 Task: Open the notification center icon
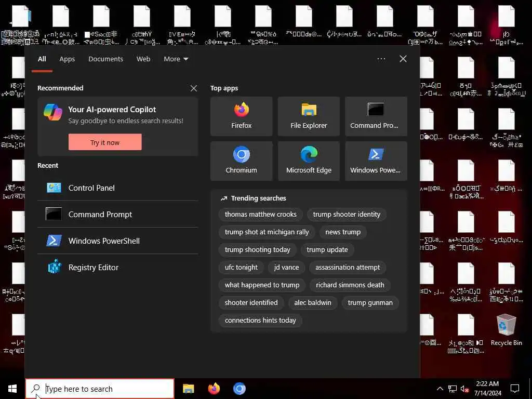coord(515,389)
